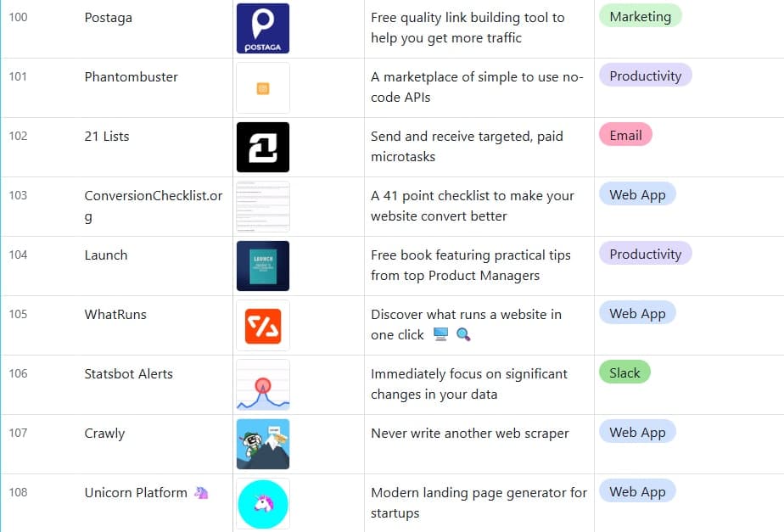Select the Crawly tool name
The image size is (784, 532).
(x=104, y=433)
